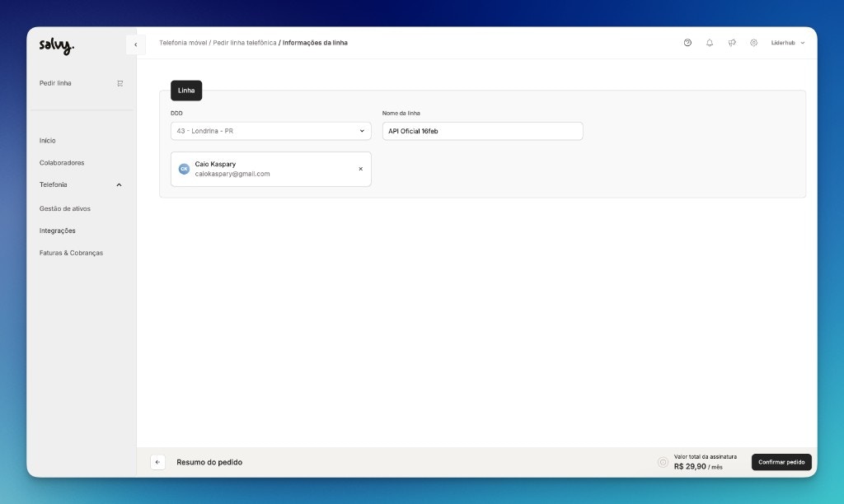The width and height of the screenshot is (844, 504).
Task: Click the info icon beside subscription total
Action: click(663, 462)
